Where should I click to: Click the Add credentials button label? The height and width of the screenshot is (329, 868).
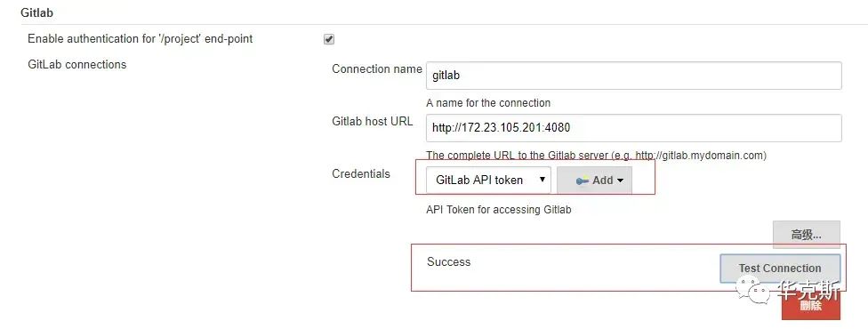[x=603, y=181]
